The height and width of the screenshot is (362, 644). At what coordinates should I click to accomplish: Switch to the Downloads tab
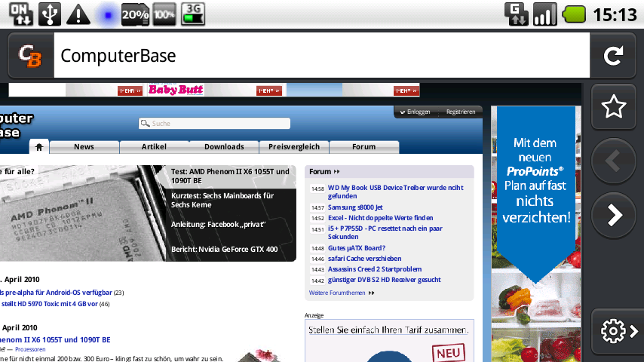point(224,147)
